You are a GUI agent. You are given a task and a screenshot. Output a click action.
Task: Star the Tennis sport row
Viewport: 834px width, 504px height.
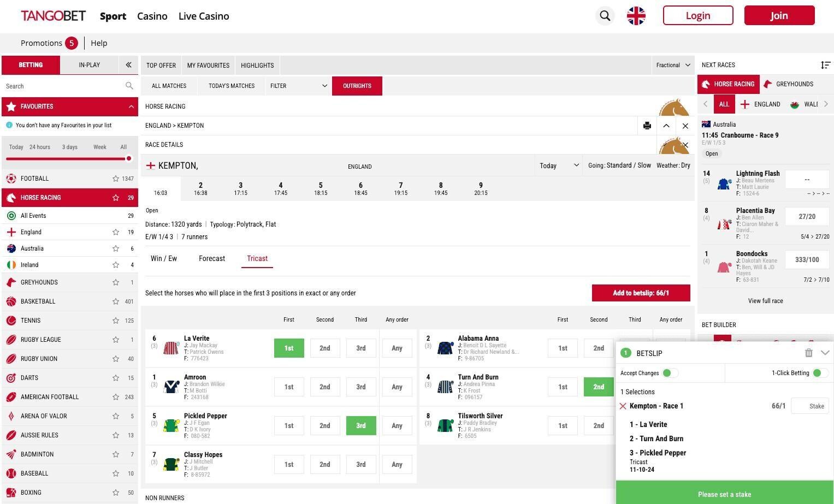point(116,321)
